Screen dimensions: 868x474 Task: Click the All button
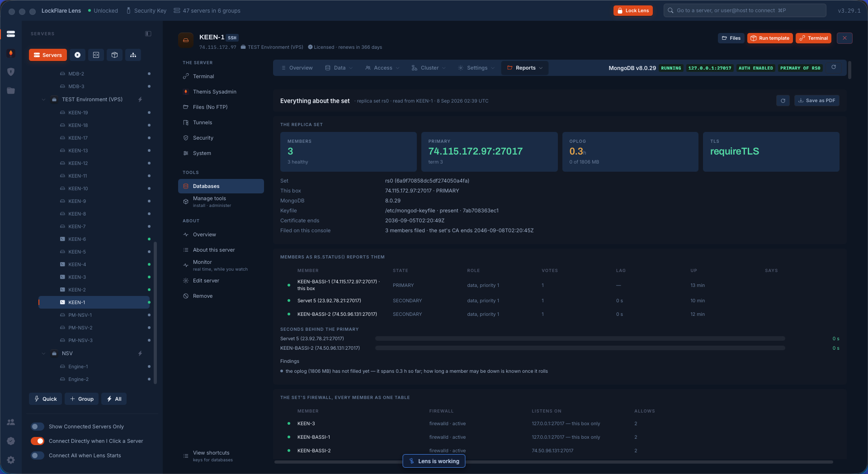pos(114,399)
